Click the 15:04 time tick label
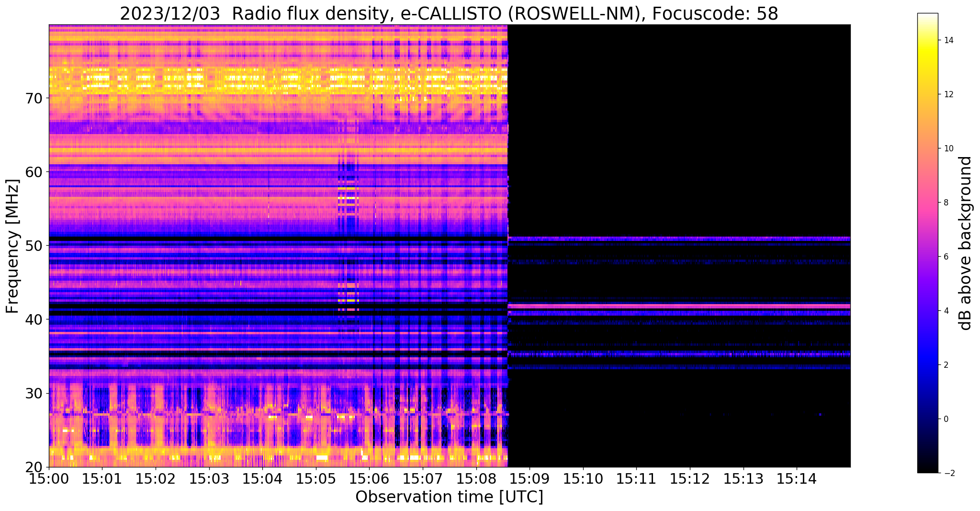980x511 pixels. tap(262, 478)
